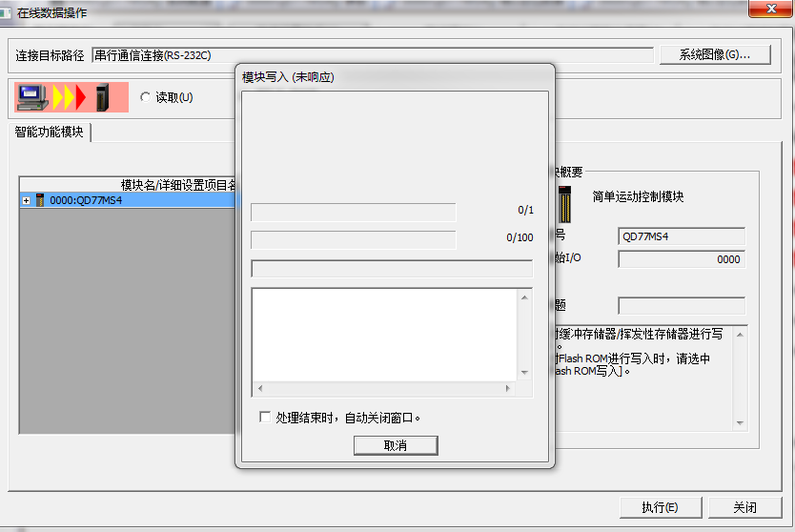Click the simple motion module icon
The image size is (795, 532).
tap(566, 202)
